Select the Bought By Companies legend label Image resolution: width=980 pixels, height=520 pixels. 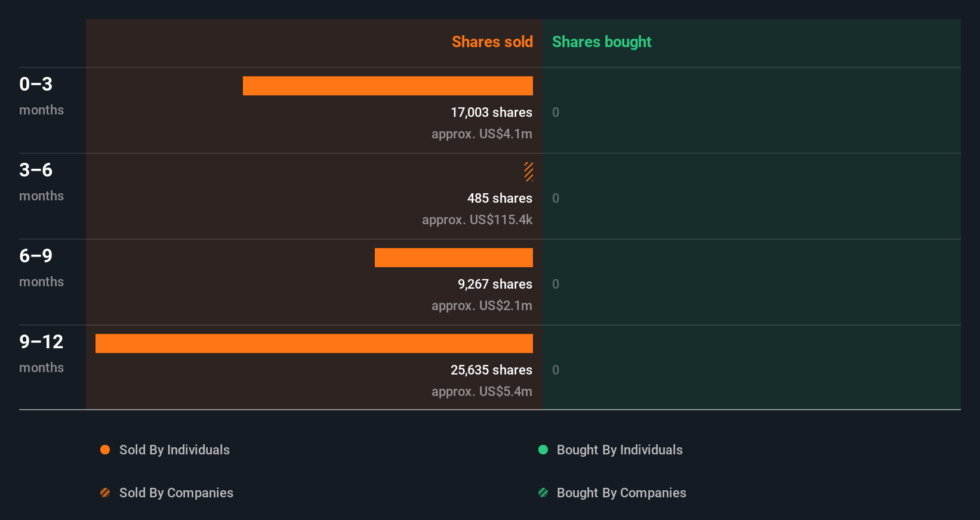tap(621, 493)
